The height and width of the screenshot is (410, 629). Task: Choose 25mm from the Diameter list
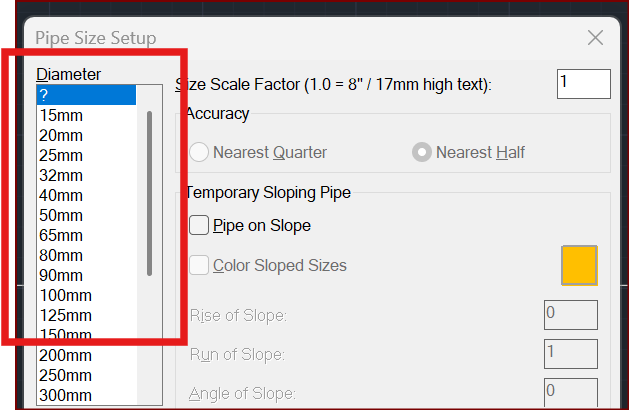[61, 155]
